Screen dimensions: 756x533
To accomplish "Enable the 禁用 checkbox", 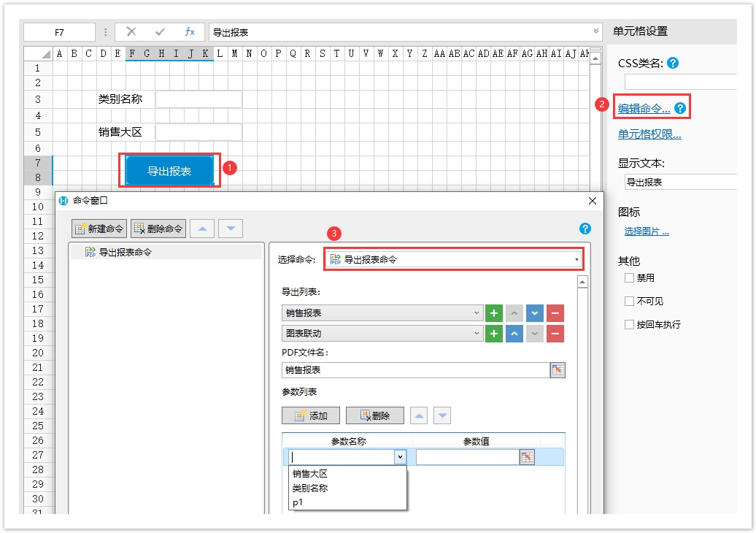I will pos(629,278).
